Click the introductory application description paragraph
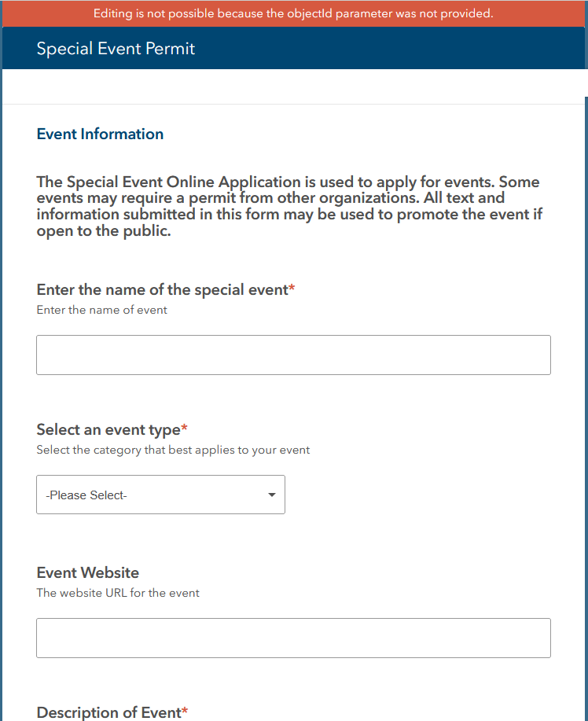The image size is (588, 721). (x=287, y=206)
